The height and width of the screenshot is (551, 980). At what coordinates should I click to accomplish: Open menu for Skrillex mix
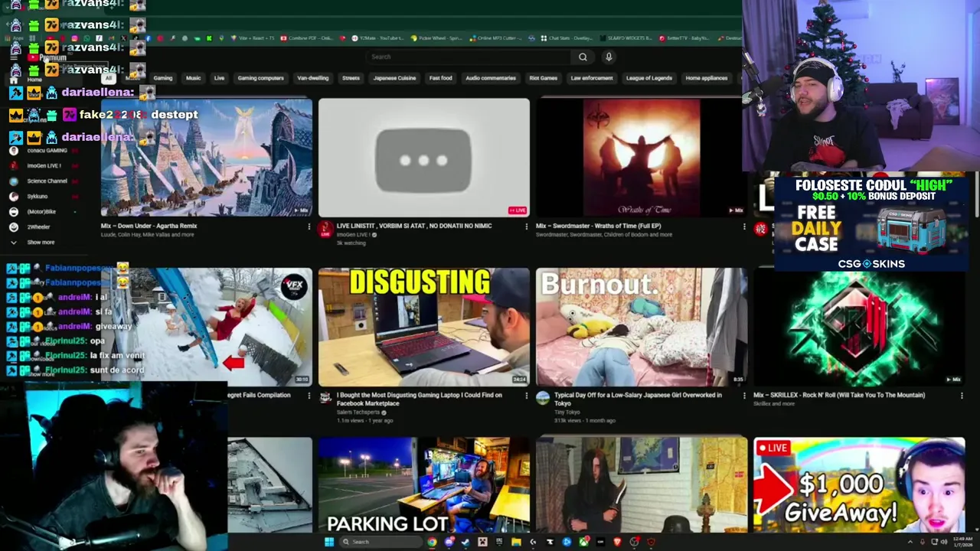962,396
